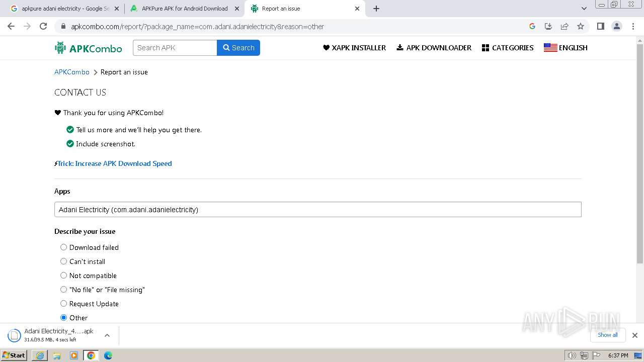Image resolution: width=644 pixels, height=362 pixels.
Task: Select Not compatible radio option
Action: (x=63, y=276)
